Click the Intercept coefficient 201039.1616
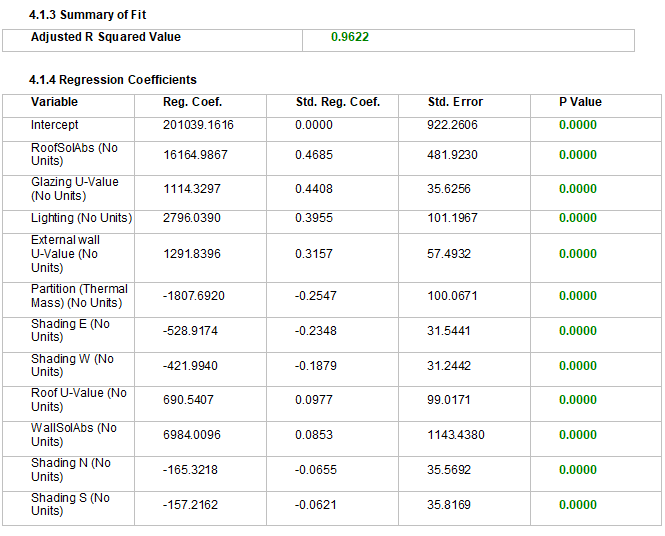The width and height of the screenshot is (665, 536). pyautogui.click(x=198, y=125)
